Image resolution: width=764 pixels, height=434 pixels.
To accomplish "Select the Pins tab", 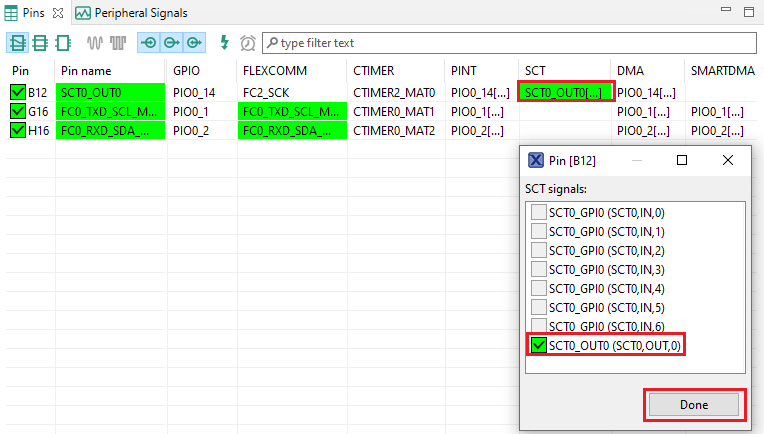I will click(x=32, y=13).
